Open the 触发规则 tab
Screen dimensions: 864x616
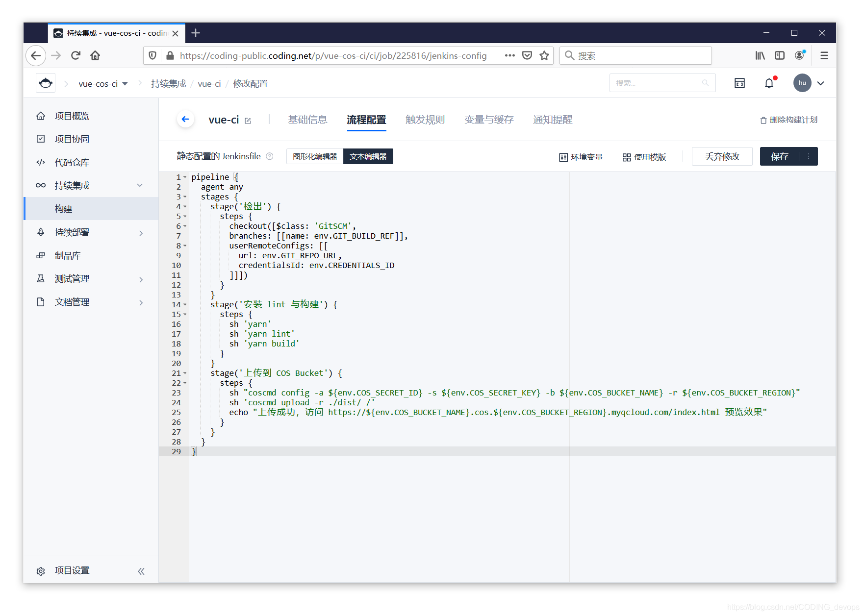pyautogui.click(x=425, y=120)
